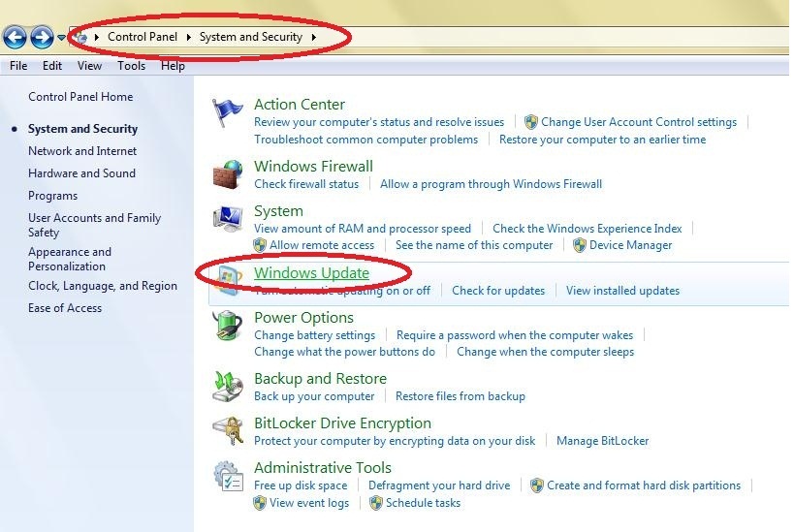Screen dimensions: 794x532
Task: Click the BitLocker Drive Encryption key icon
Action: tap(228, 431)
